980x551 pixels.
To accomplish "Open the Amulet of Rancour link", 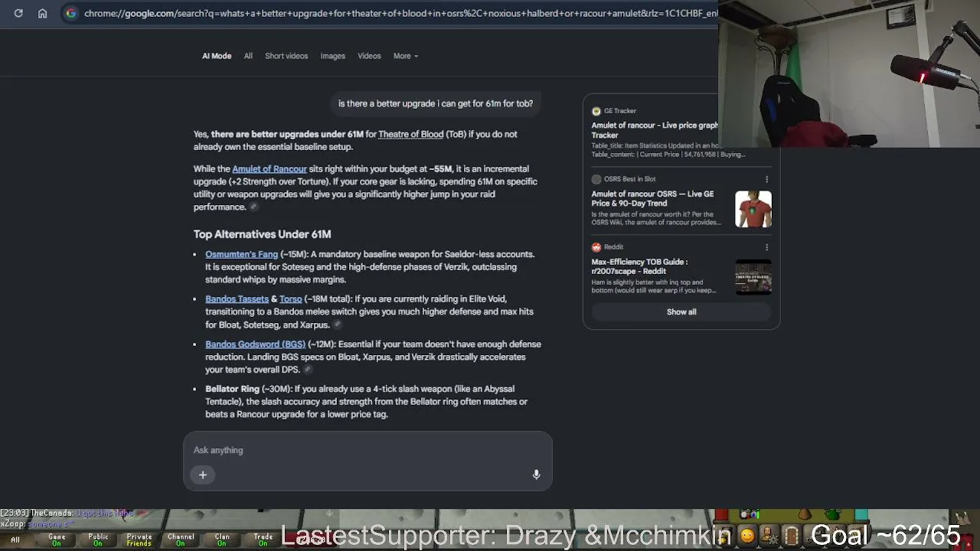I will click(x=269, y=169).
